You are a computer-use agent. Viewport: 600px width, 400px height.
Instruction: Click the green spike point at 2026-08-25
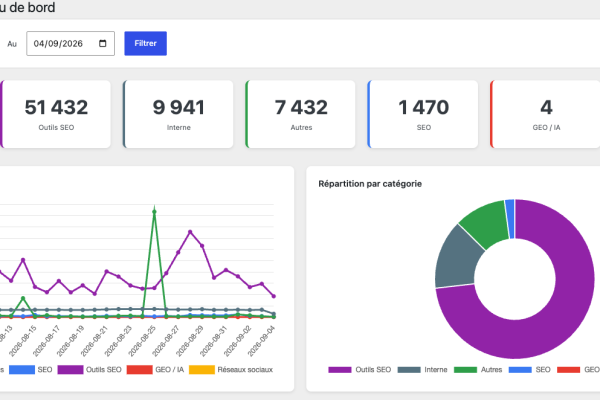click(154, 212)
